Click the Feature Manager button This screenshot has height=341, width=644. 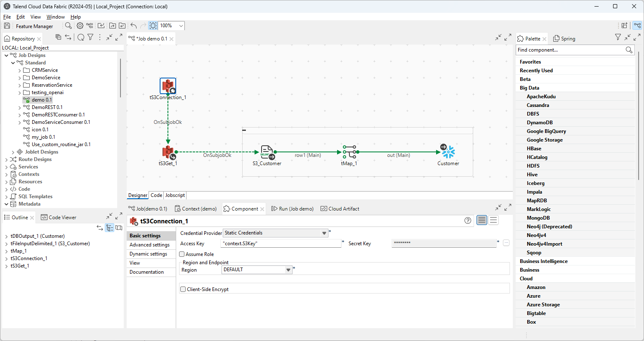[x=34, y=26]
